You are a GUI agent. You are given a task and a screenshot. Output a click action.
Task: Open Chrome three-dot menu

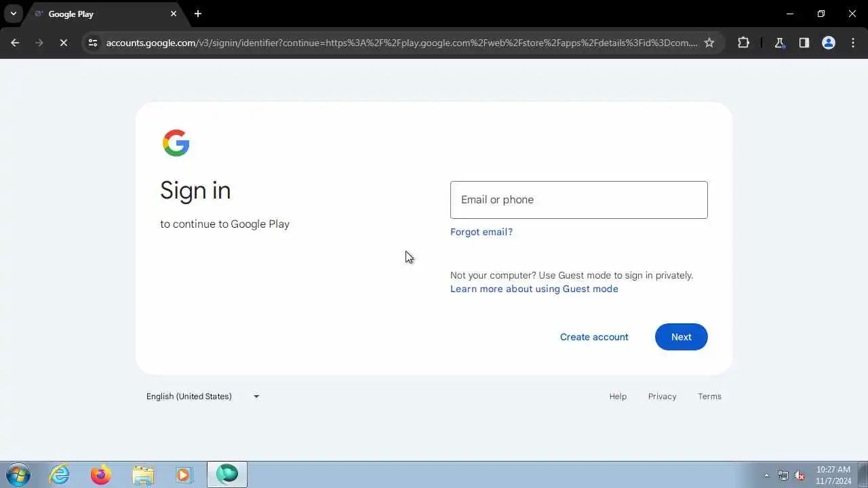[x=852, y=43]
